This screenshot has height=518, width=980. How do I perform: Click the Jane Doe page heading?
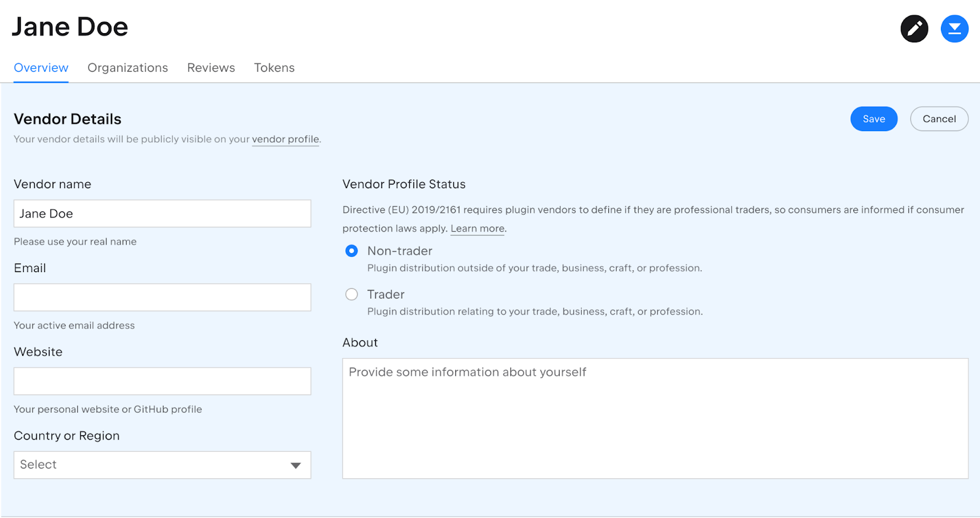pos(70,27)
